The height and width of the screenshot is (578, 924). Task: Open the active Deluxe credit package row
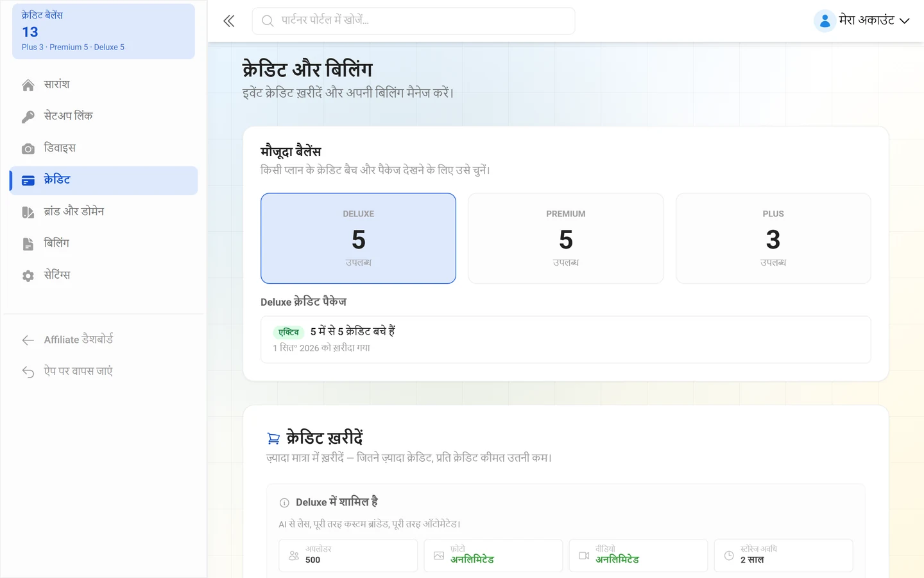point(566,339)
